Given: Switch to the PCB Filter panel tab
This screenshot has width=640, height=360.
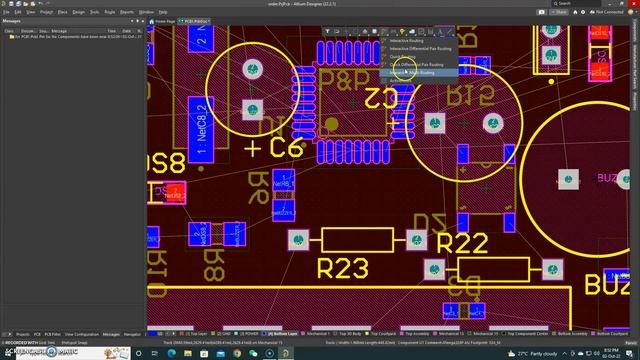Looking at the screenshot, I should (x=52, y=334).
